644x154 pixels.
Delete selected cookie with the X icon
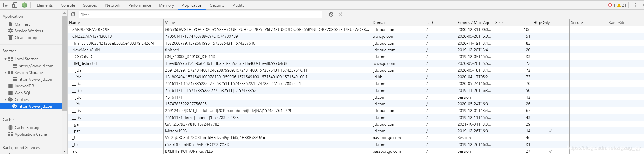point(340,14)
